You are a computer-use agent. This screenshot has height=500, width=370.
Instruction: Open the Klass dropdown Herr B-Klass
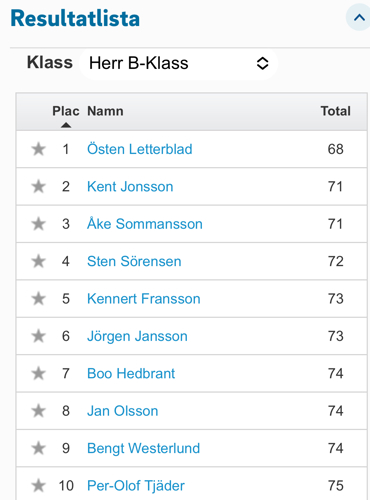click(x=178, y=63)
